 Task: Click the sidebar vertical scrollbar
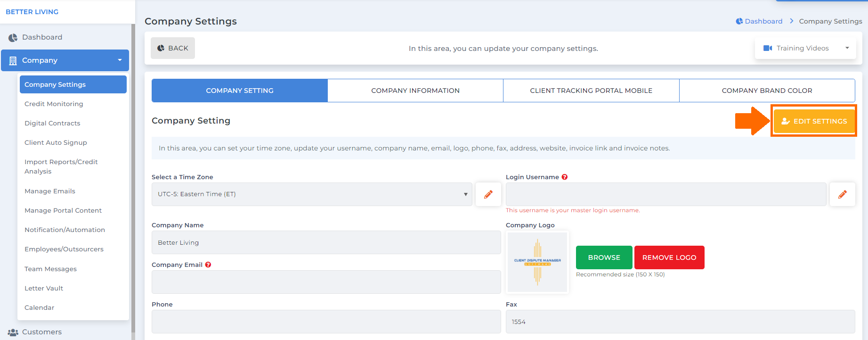click(133, 179)
